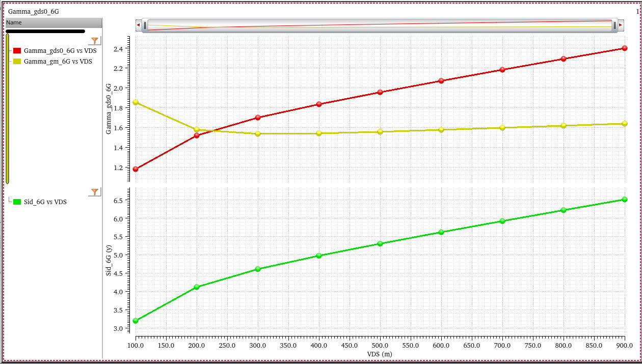Click the VDS (m) x-axis label

pyautogui.click(x=380, y=354)
